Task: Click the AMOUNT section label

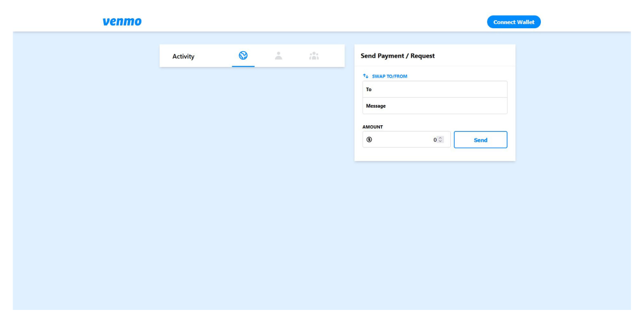Action: (x=372, y=127)
